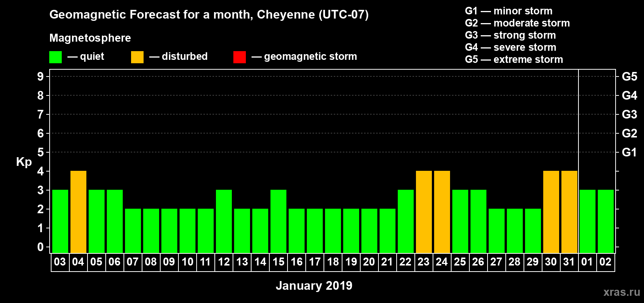The image size is (644, 303).
Task: Click the orange bar for day 24
Action: point(442,212)
